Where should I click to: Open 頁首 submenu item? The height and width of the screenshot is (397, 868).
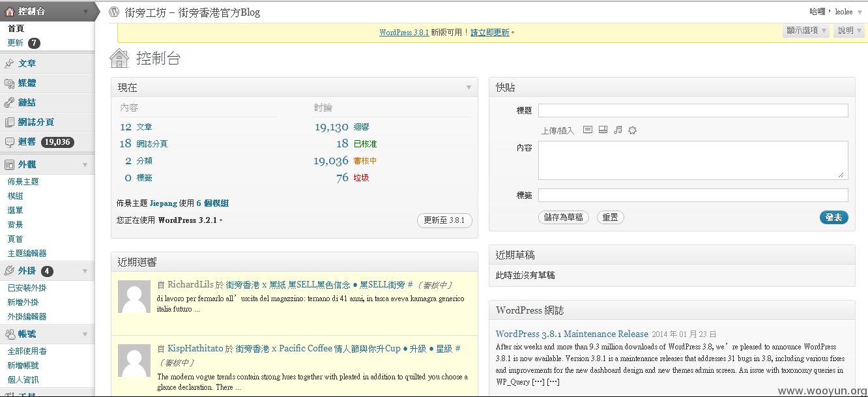(x=15, y=239)
